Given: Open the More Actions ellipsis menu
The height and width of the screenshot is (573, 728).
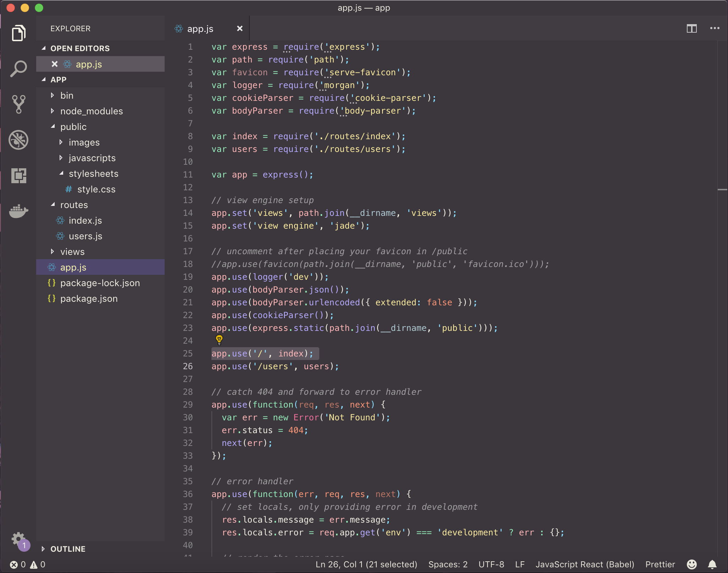Looking at the screenshot, I should point(715,28).
